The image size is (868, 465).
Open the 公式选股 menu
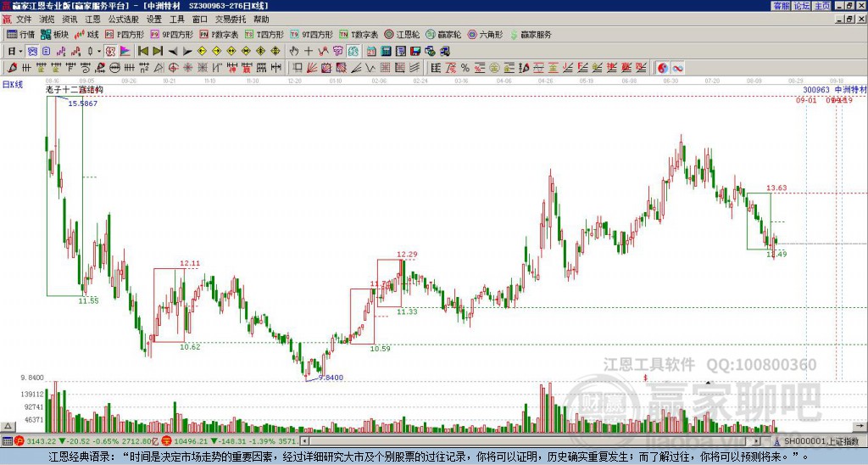click(x=123, y=20)
